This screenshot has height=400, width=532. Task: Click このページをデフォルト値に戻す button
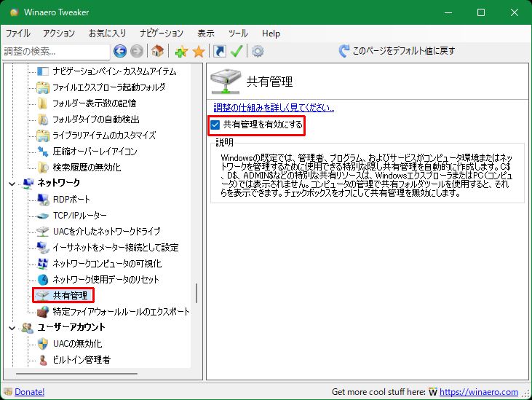397,51
